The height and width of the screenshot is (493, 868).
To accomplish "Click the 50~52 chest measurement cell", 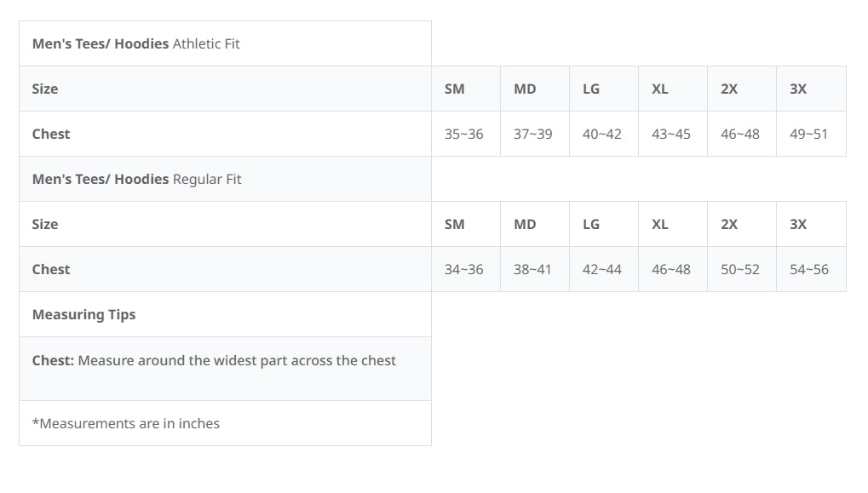I will (x=740, y=269).
